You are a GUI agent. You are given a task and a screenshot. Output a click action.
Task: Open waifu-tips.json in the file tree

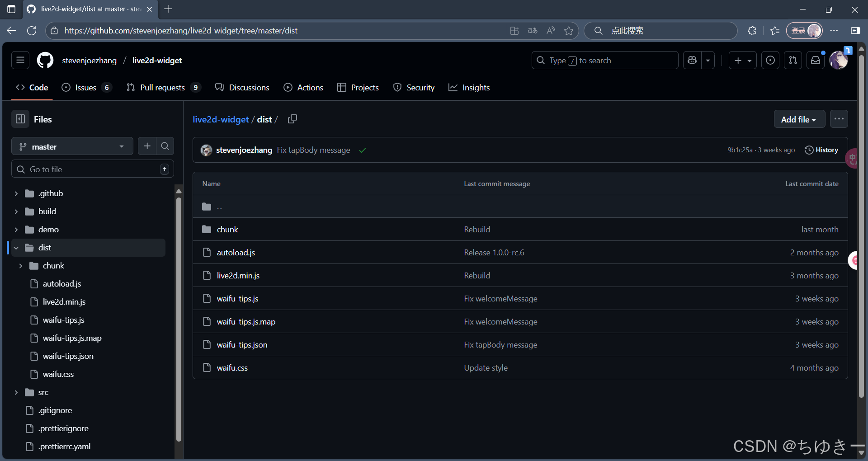tap(68, 356)
